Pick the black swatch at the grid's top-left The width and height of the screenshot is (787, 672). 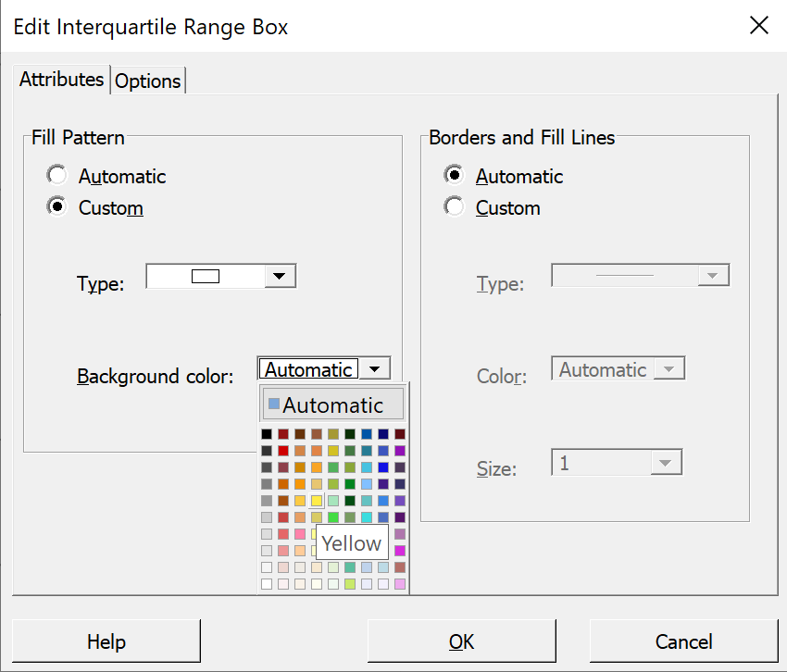[267, 434]
